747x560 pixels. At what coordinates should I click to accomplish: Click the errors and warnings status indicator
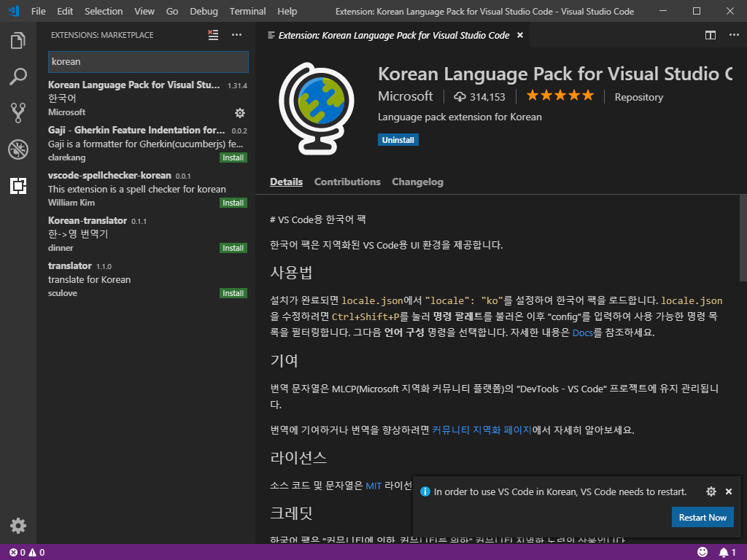27,553
